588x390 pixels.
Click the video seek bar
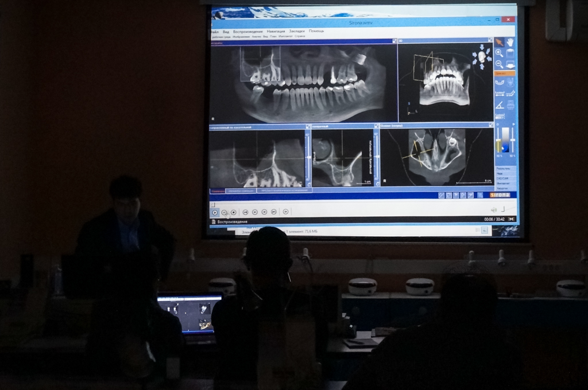tap(345, 204)
